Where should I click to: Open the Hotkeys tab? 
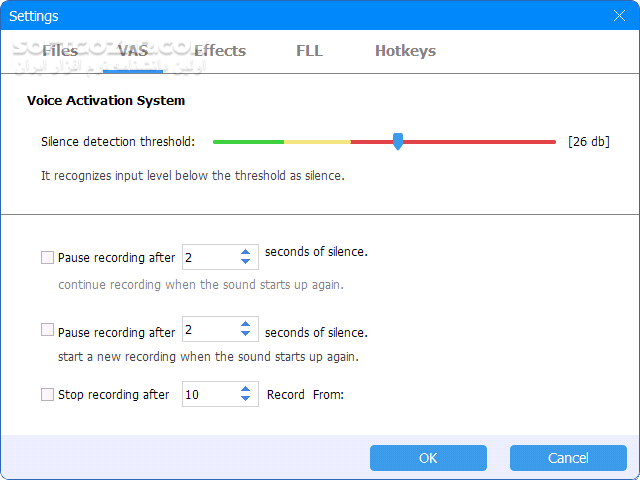point(405,51)
